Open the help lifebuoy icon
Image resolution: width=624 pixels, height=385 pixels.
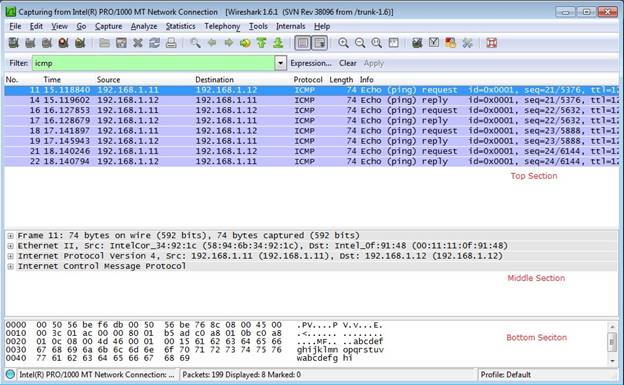click(491, 43)
